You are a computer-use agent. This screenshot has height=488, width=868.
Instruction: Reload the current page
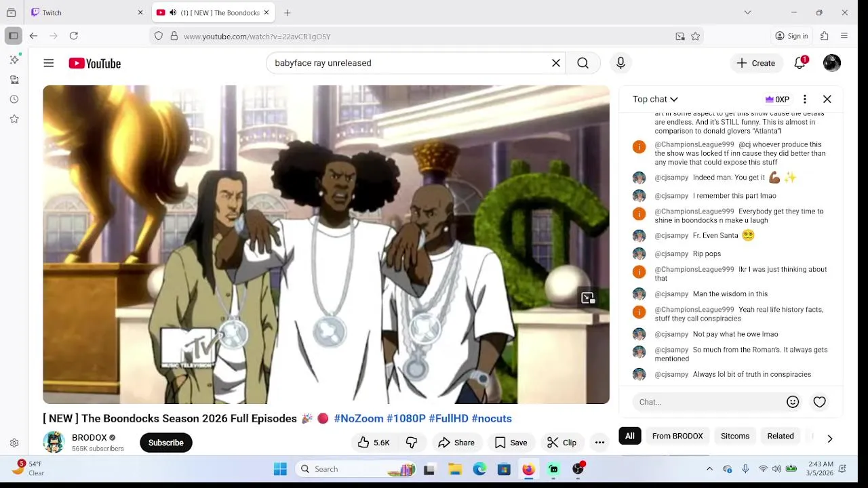[x=74, y=36]
